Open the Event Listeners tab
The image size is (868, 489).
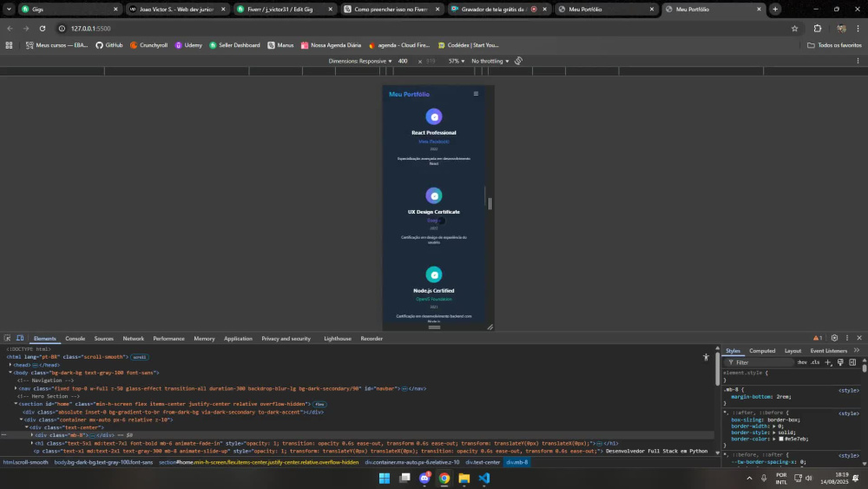tap(829, 351)
